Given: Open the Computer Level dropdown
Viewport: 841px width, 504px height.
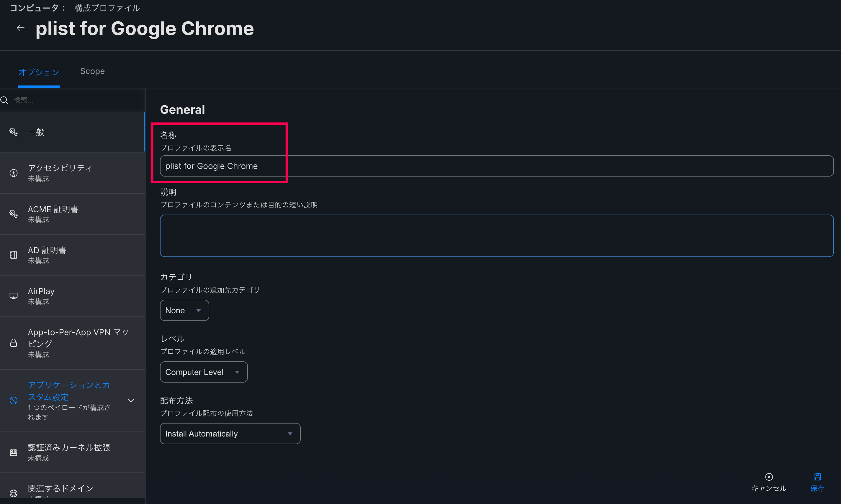Looking at the screenshot, I should pyautogui.click(x=203, y=372).
